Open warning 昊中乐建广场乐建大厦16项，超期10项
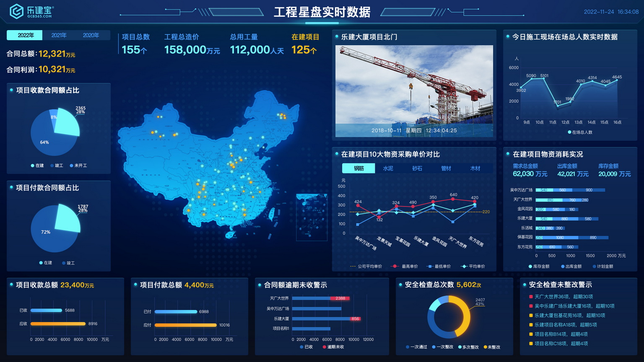 click(x=572, y=306)
